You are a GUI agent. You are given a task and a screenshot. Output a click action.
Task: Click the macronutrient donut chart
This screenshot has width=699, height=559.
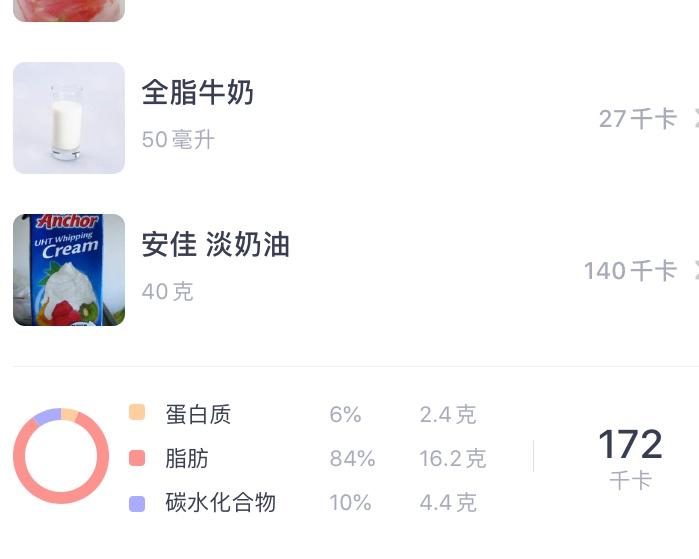pos(61,456)
